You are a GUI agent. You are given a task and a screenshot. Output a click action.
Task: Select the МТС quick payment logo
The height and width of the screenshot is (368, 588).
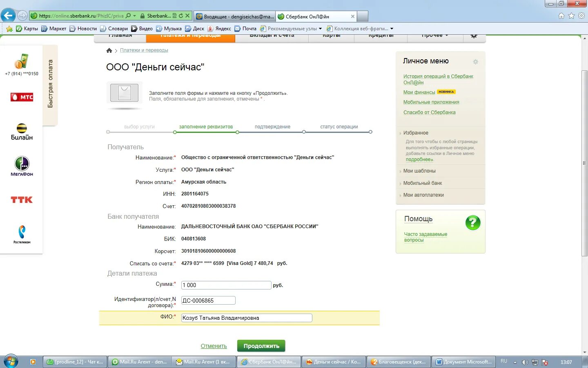[x=22, y=97]
